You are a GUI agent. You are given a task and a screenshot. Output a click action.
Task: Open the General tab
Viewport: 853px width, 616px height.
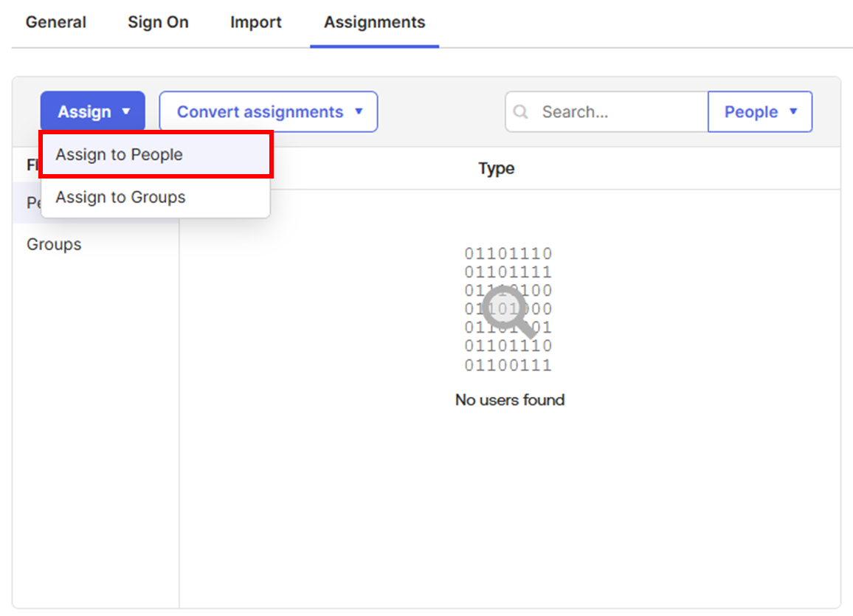[x=56, y=22]
